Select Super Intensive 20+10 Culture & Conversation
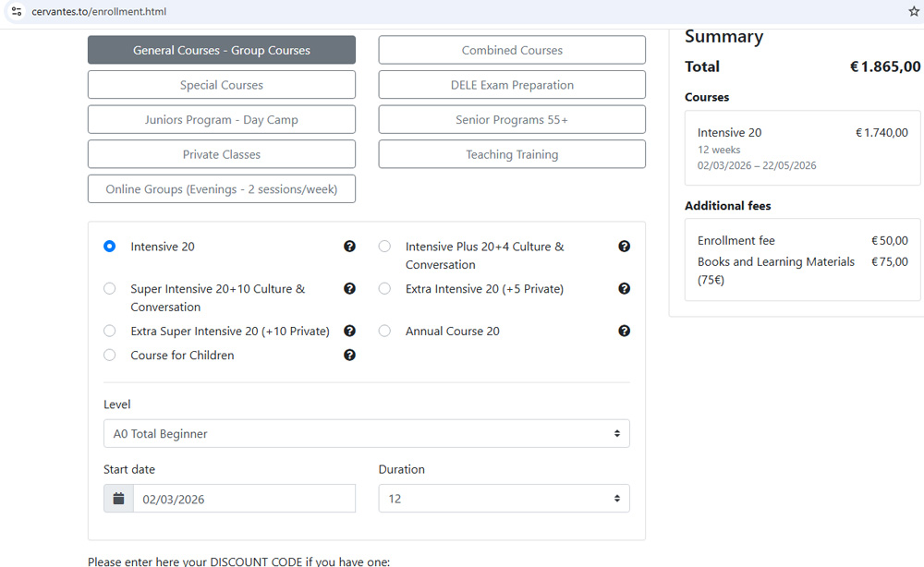 (110, 288)
